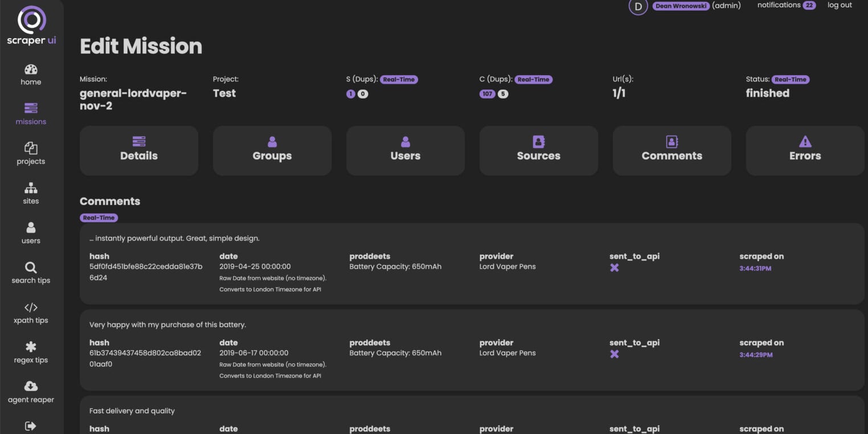868x434 pixels.
Task: Go to home via dashboard icon
Action: click(x=31, y=69)
